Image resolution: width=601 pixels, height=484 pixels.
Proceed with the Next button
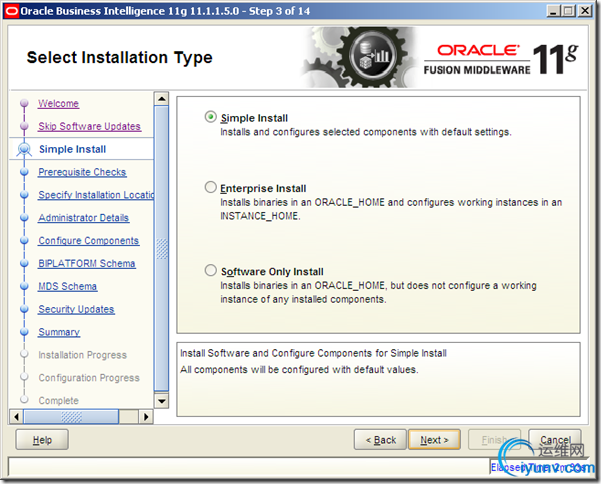pyautogui.click(x=434, y=440)
